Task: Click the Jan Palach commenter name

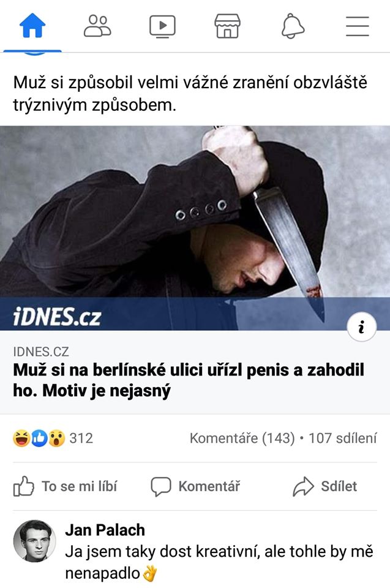Action: click(105, 530)
